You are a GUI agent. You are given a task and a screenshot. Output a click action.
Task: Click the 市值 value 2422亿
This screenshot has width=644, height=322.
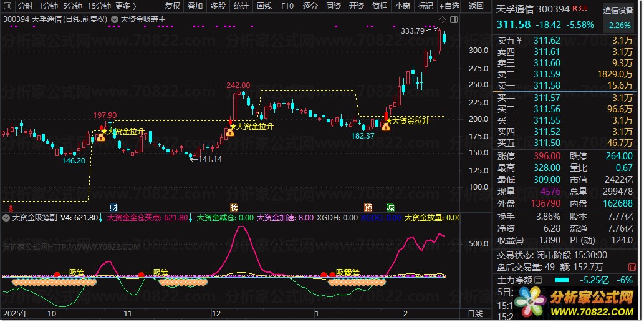coord(618,180)
